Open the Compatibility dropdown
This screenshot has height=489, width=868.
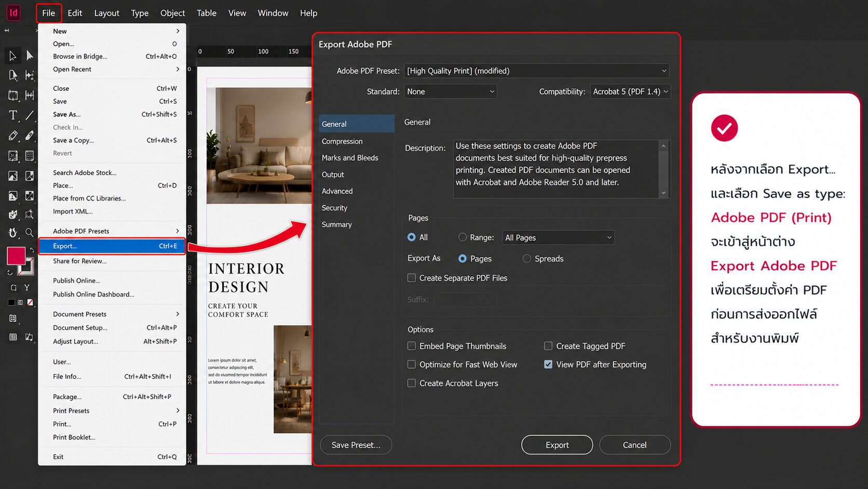tap(630, 91)
